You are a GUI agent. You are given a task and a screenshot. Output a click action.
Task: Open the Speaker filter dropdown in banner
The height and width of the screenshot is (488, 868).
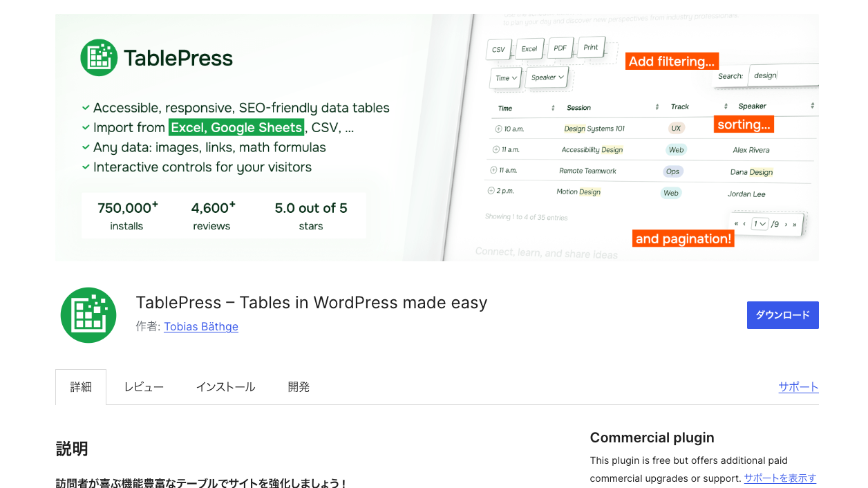tap(547, 77)
